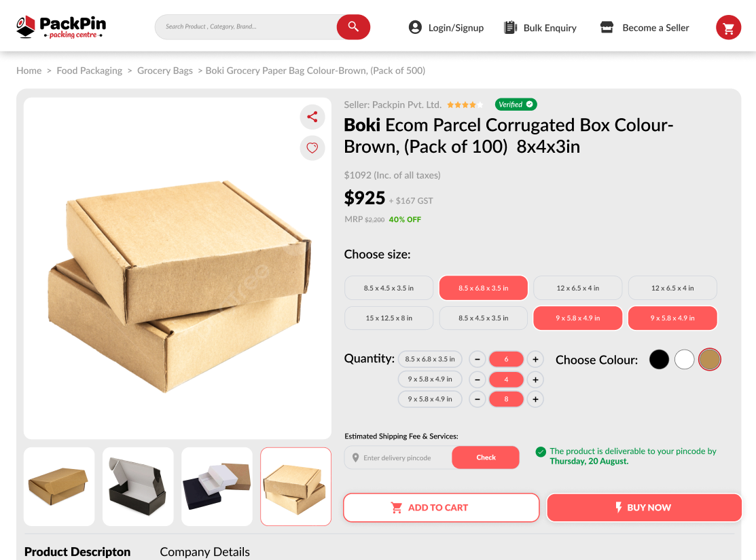756x560 pixels.
Task: Go to Grocery Bags breadcrumb link
Action: pyautogui.click(x=165, y=71)
